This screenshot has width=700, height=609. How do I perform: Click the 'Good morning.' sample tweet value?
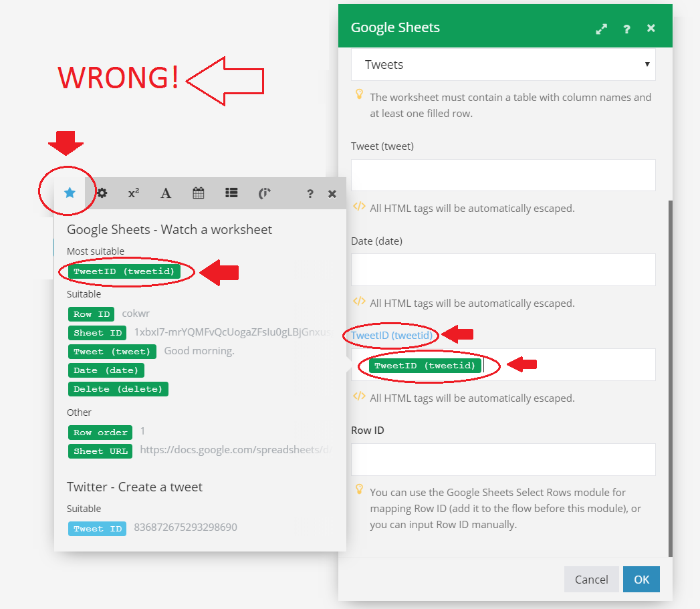[199, 351]
